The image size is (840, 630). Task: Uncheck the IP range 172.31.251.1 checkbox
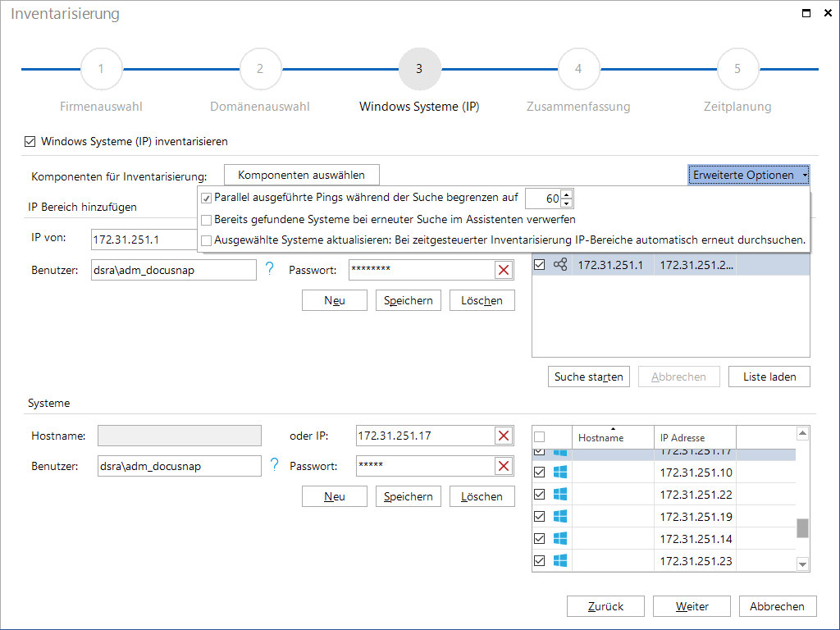(x=540, y=265)
